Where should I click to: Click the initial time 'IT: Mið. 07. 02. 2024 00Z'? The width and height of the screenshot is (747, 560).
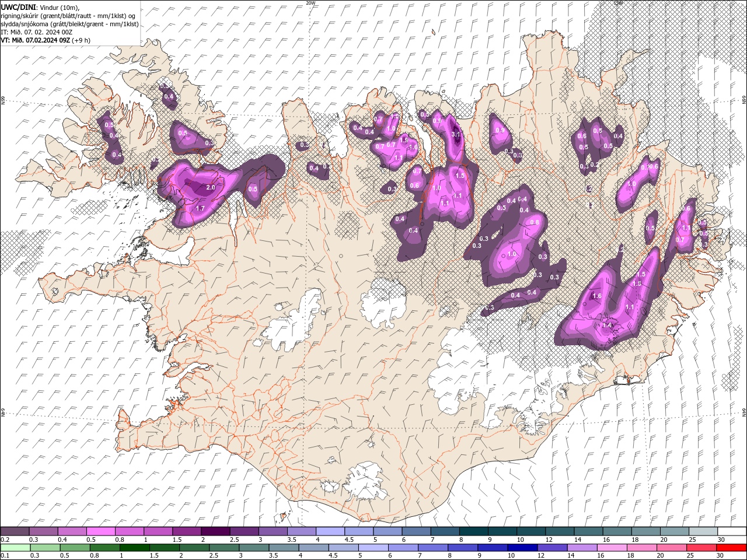36,32
